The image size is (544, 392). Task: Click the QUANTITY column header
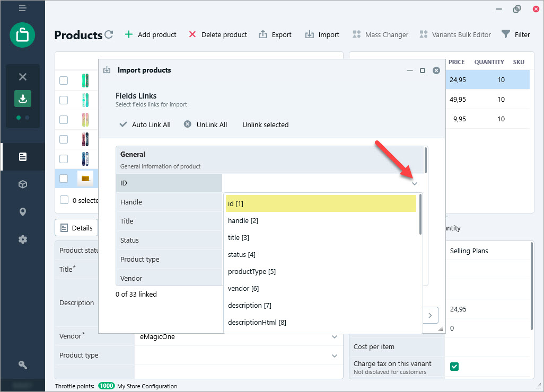pos(489,62)
